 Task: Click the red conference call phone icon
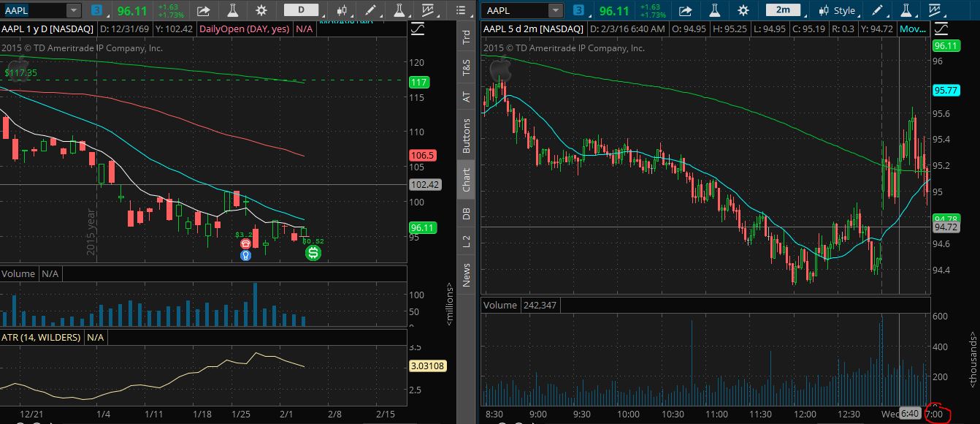pos(246,245)
